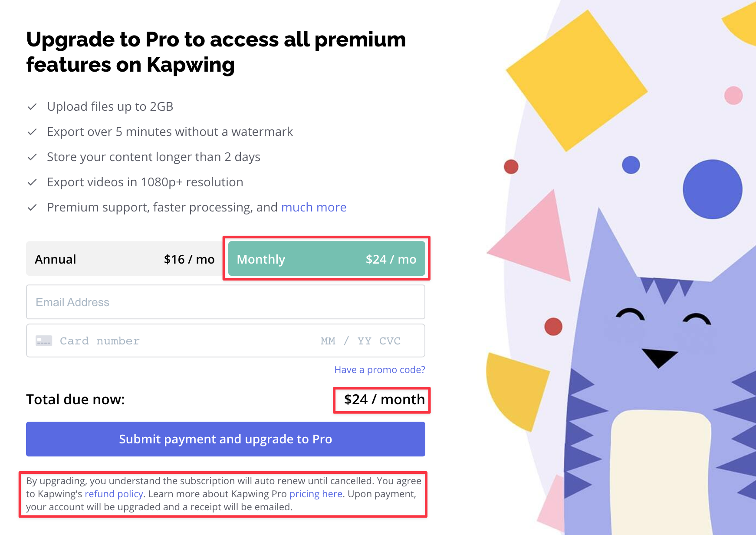Click the credit card icon in card field
Screen dimensions: 756x535
coord(44,341)
